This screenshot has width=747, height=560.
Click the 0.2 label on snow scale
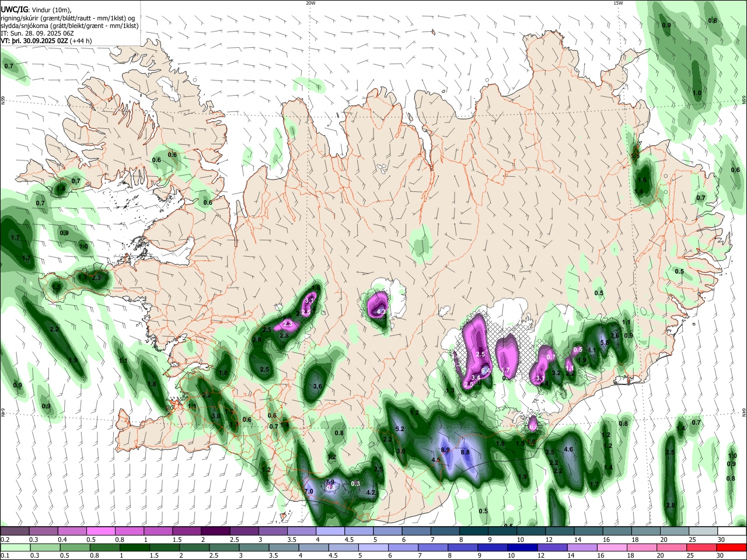click(5, 540)
